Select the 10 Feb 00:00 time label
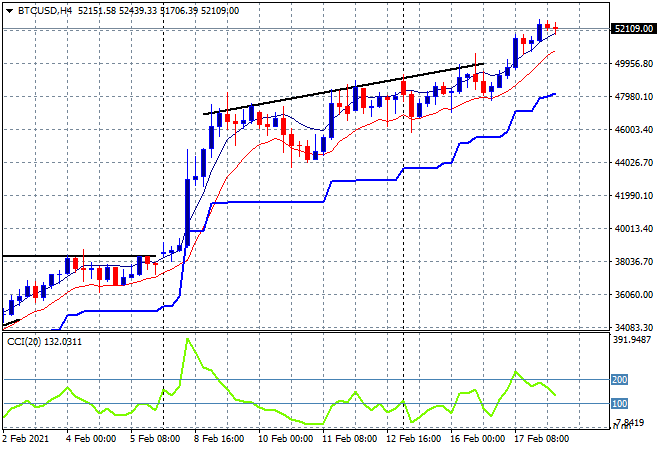660x450 pixels. click(285, 439)
